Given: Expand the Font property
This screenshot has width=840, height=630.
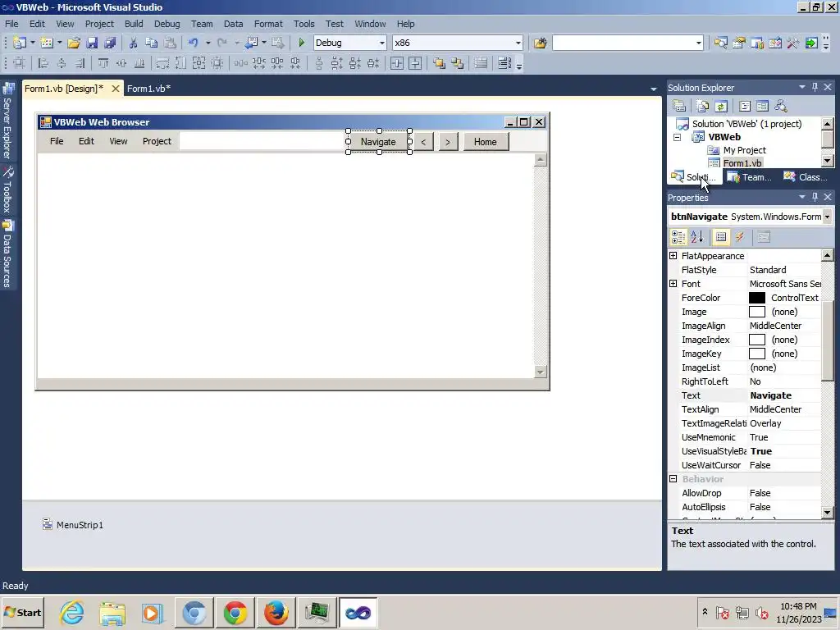Looking at the screenshot, I should click(673, 283).
